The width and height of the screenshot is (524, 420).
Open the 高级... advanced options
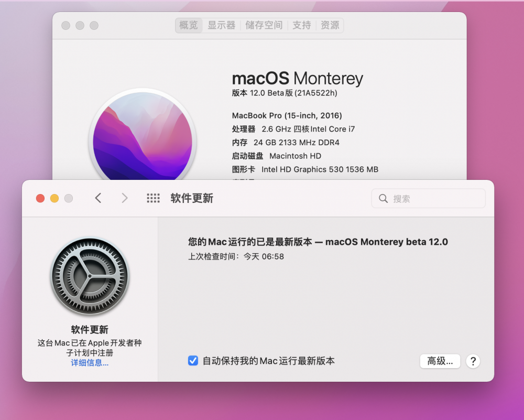440,361
